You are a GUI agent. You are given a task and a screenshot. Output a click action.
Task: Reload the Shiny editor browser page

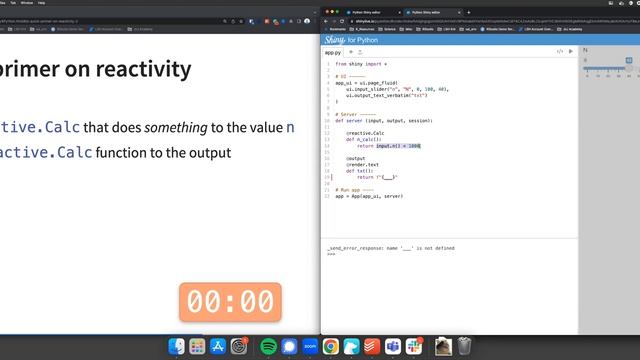342,21
